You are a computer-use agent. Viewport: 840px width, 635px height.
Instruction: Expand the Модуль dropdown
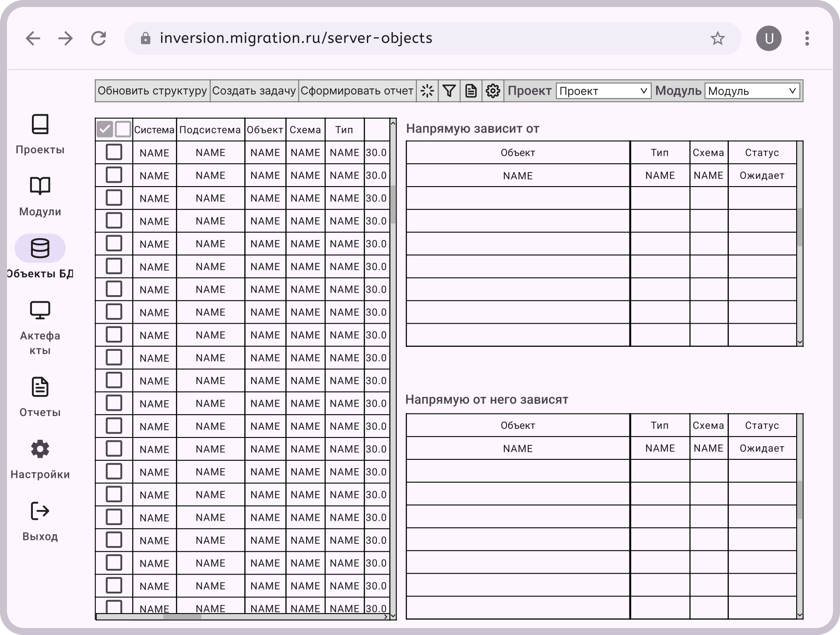click(x=752, y=91)
